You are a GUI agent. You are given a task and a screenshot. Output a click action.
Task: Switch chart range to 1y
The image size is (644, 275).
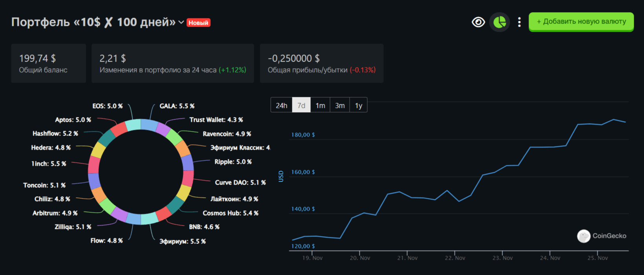pos(358,105)
